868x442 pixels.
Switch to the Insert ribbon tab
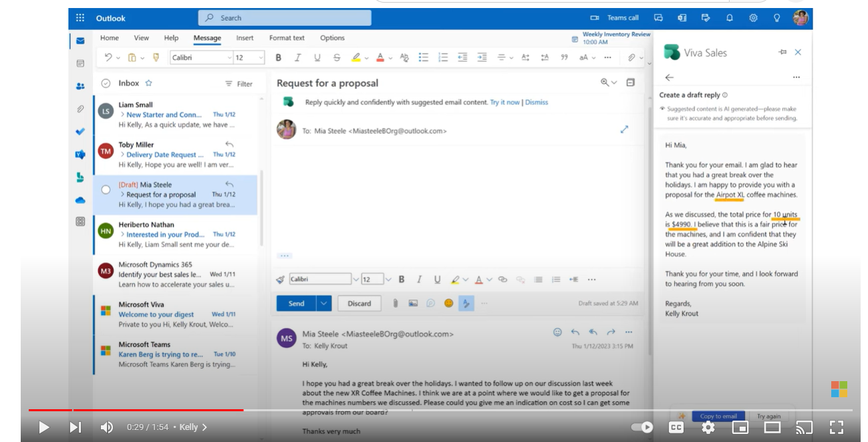[x=245, y=38]
